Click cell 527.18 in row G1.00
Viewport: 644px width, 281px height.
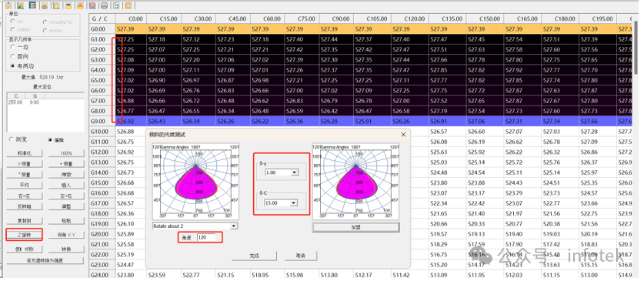click(165, 39)
